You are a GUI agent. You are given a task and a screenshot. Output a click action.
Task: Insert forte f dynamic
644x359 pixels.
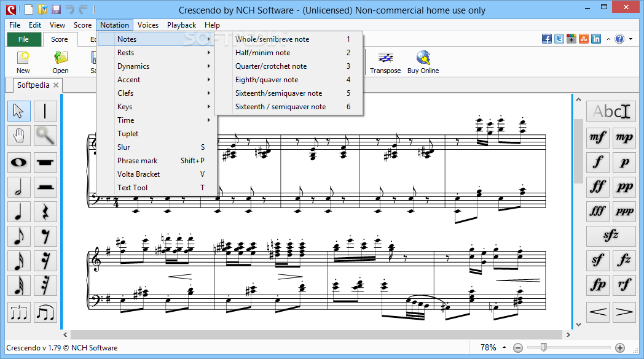click(x=597, y=162)
